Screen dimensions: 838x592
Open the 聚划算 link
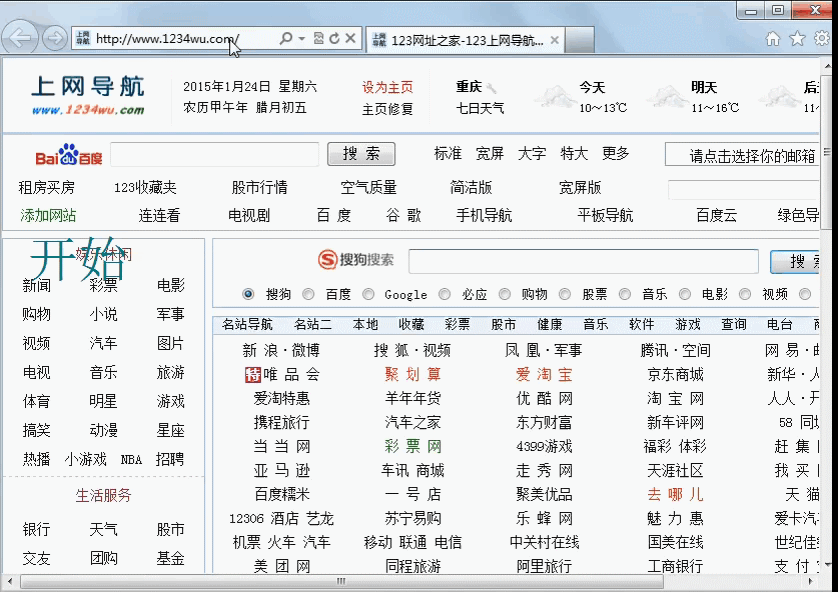tap(413, 375)
